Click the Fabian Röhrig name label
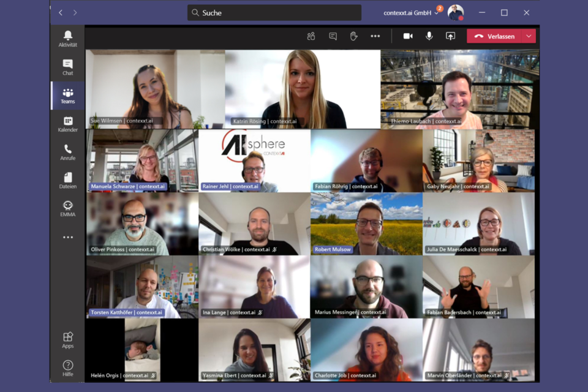The image size is (588, 392). click(346, 186)
